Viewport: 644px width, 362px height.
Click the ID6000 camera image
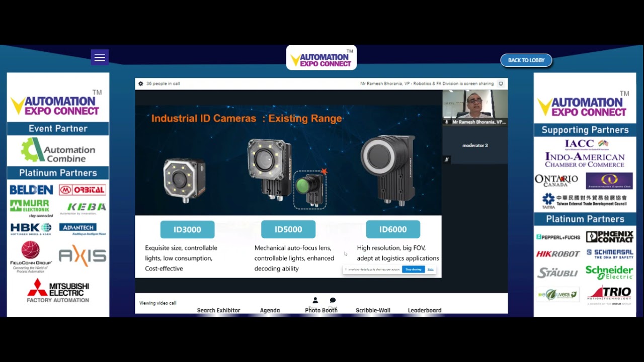click(388, 170)
